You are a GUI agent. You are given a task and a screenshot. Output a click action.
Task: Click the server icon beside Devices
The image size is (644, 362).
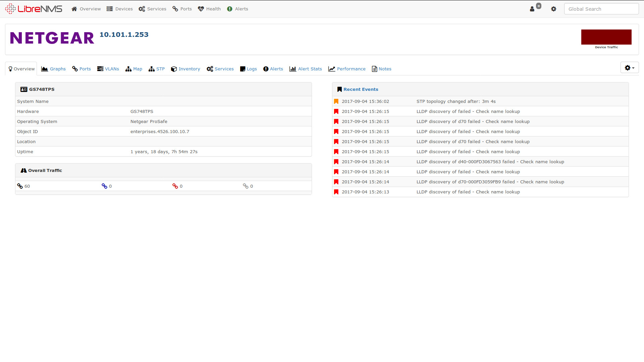(110, 9)
